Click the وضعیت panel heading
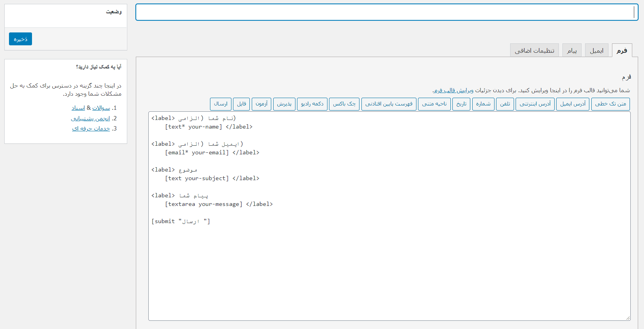The height and width of the screenshot is (329, 644). [x=114, y=12]
